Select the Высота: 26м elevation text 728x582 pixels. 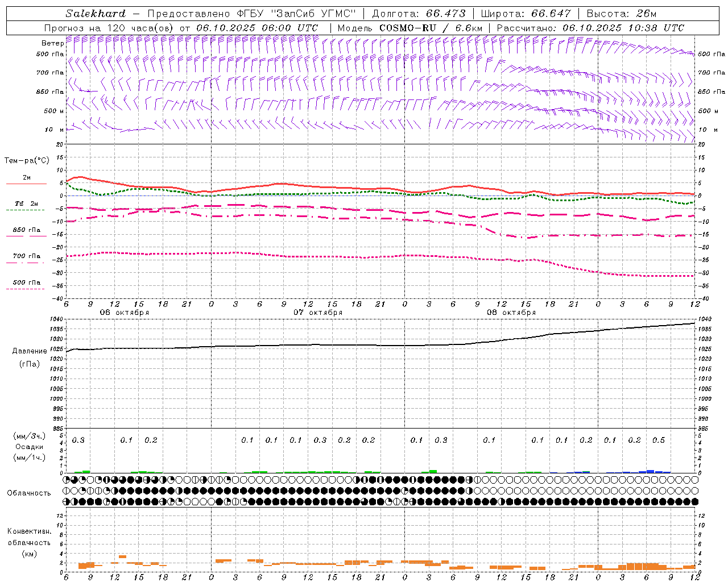click(x=622, y=14)
